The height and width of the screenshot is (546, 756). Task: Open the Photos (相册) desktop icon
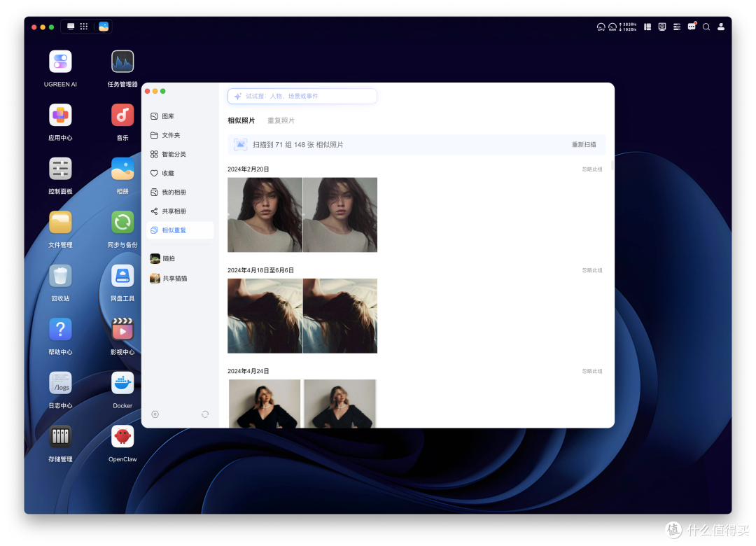coord(122,169)
